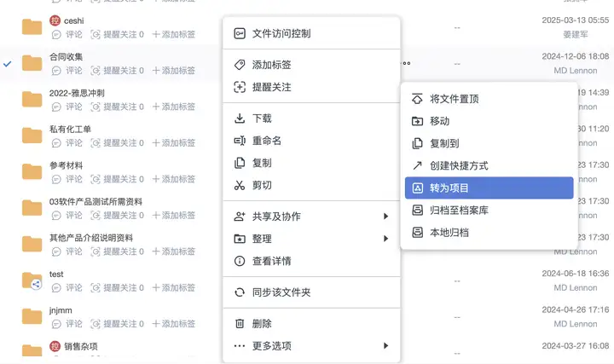Click the 创建快捷方式 arrow icon

tap(417, 165)
